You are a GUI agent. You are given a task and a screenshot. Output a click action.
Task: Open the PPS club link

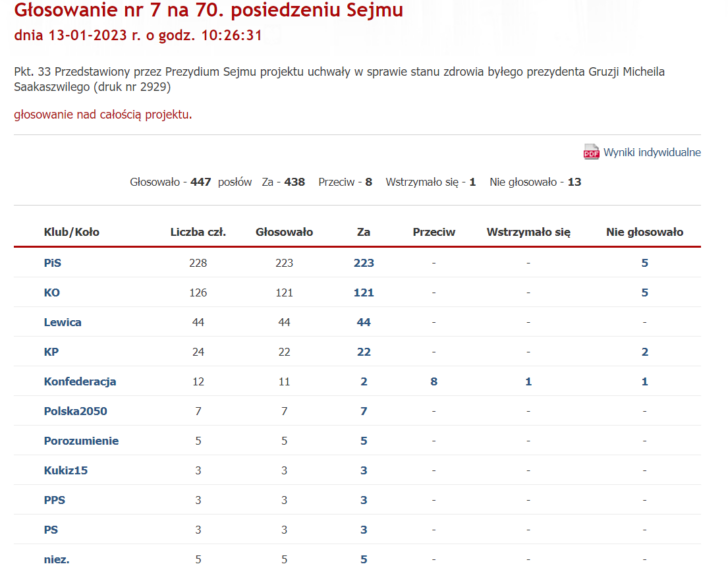54,500
